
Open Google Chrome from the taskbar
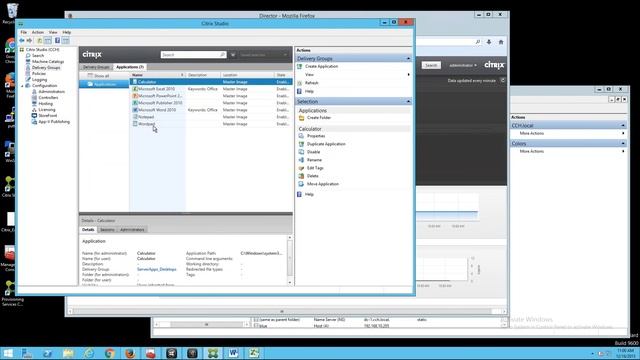tap(109, 353)
